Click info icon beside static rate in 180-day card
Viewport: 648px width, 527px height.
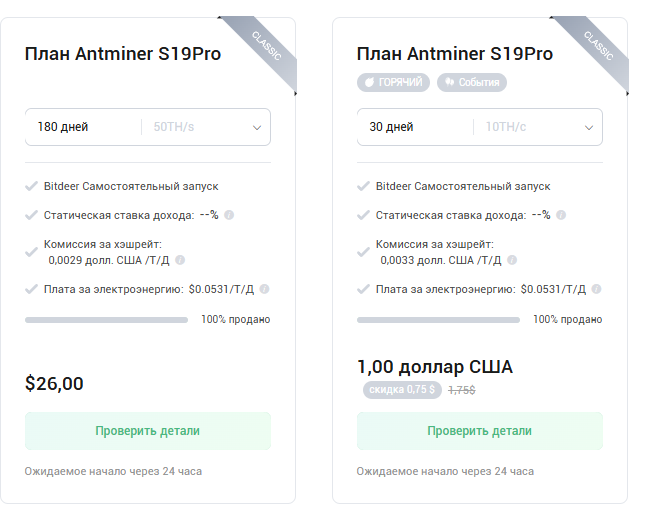tap(229, 215)
